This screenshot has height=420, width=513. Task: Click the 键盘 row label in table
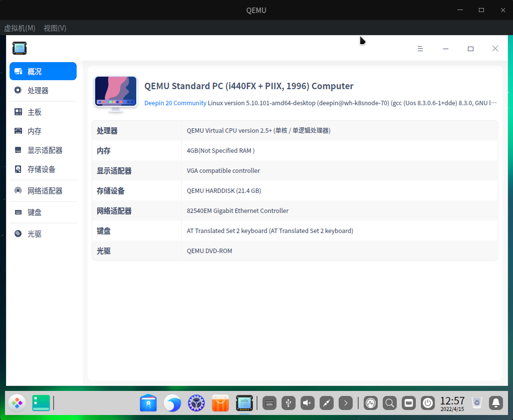pyautogui.click(x=103, y=231)
